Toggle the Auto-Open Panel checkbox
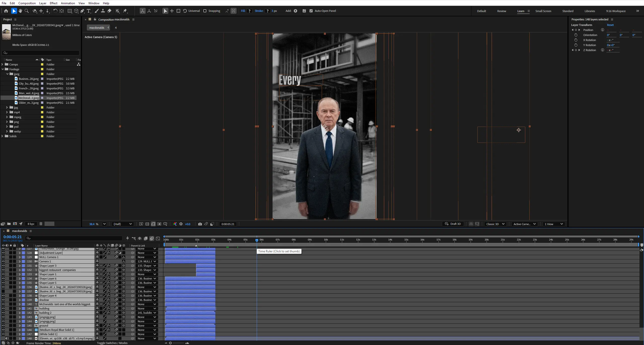The height and width of the screenshot is (345, 644). [x=311, y=11]
